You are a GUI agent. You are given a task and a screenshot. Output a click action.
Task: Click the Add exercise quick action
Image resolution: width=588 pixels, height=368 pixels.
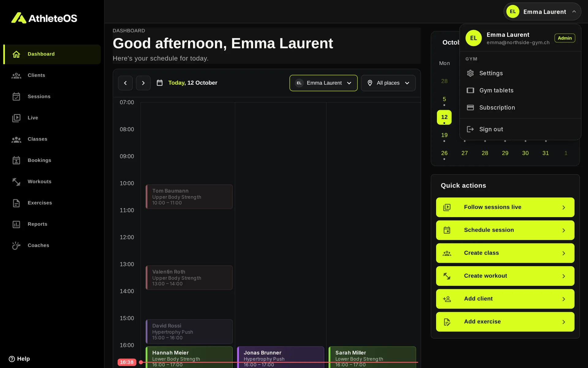pyautogui.click(x=505, y=322)
